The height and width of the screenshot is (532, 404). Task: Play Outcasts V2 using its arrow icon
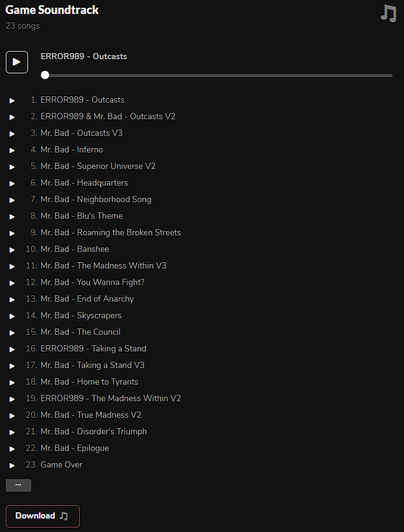point(12,117)
